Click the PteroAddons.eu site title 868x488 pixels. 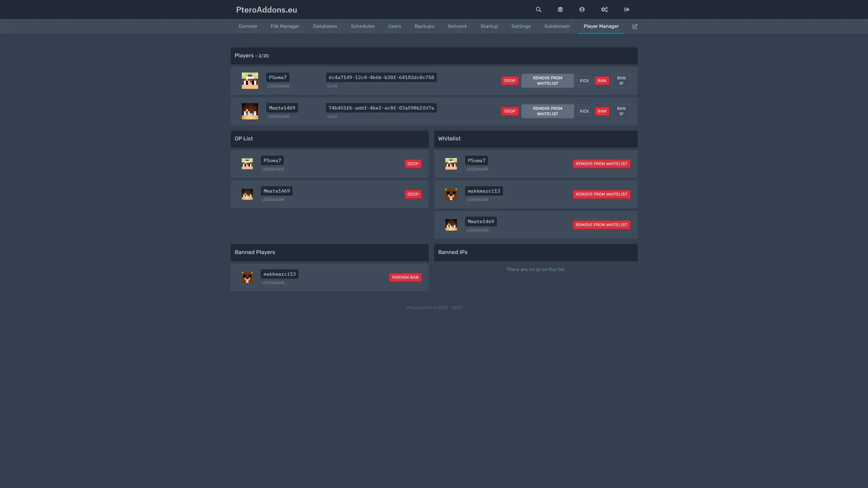coord(266,10)
